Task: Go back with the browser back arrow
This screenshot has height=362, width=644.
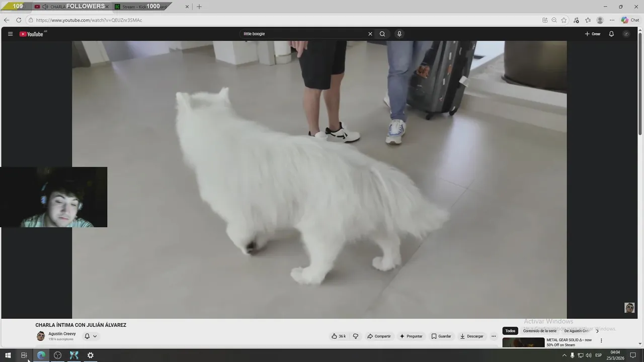Action: click(x=7, y=20)
